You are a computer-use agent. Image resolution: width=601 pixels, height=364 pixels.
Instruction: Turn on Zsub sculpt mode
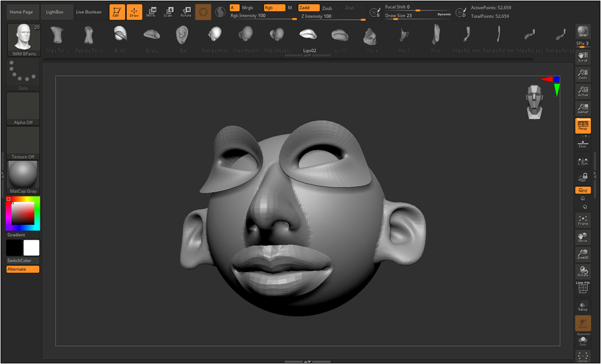coord(327,8)
